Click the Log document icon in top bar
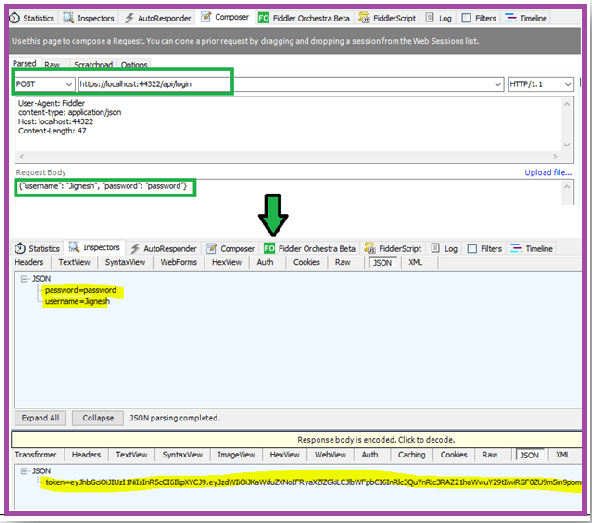The height and width of the screenshot is (523, 592). coord(429,17)
